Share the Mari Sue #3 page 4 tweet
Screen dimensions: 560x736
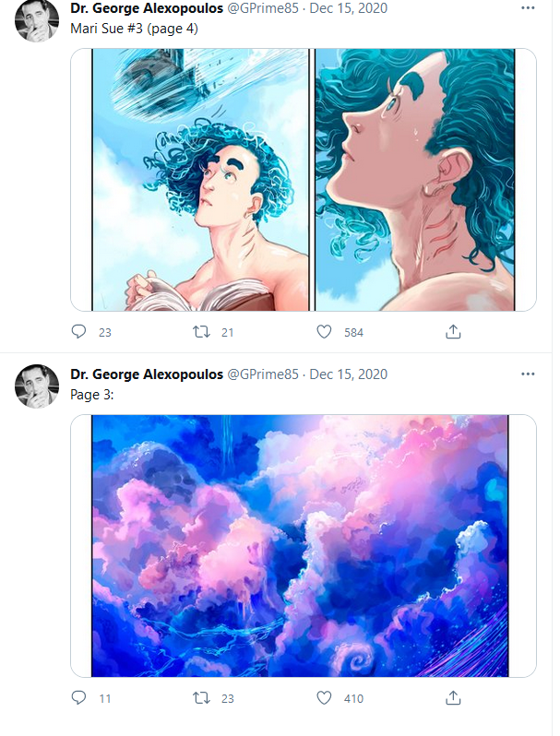pos(453,332)
